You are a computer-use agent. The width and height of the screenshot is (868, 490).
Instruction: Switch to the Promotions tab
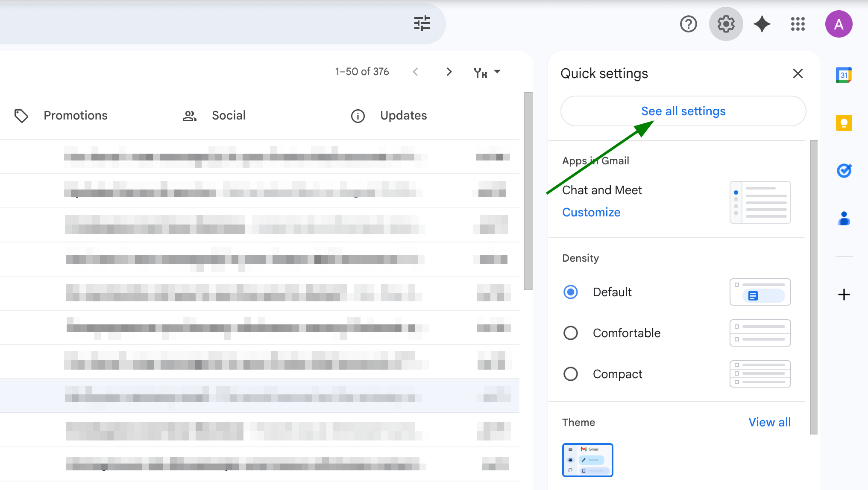[75, 115]
